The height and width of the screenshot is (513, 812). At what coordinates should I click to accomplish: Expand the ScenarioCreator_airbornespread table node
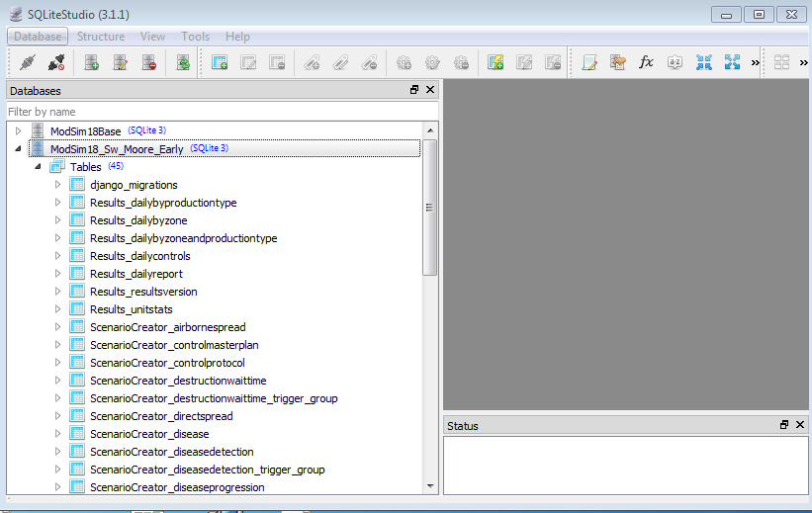click(x=57, y=326)
